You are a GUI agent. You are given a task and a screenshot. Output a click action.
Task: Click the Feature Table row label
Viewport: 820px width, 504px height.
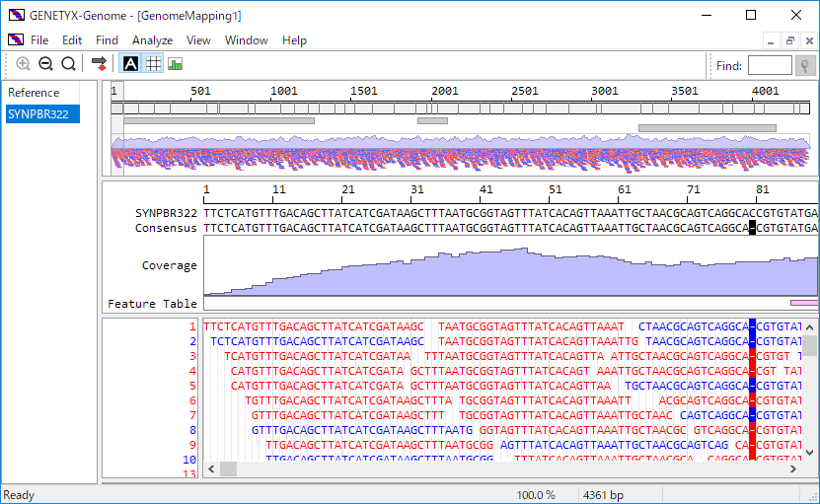pos(152,304)
